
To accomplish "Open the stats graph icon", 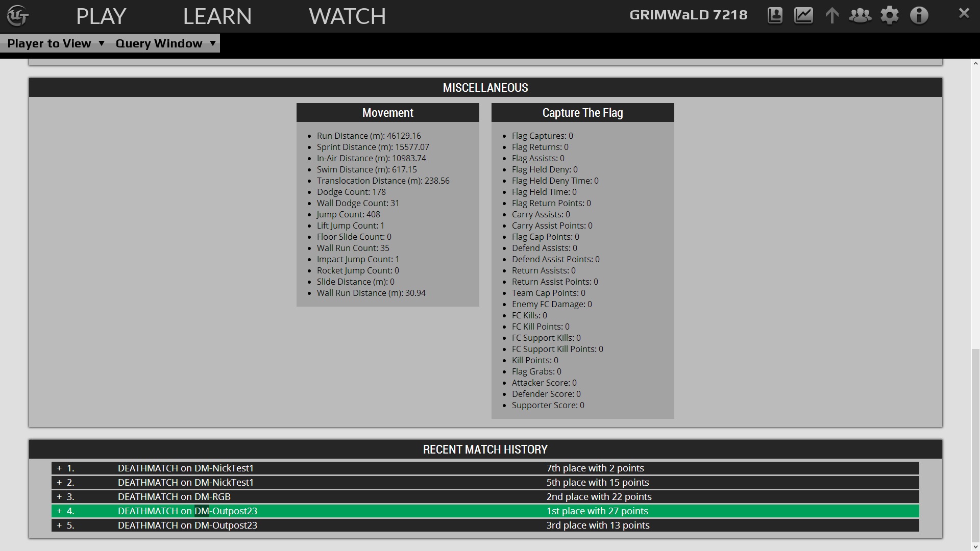I will pos(803,15).
